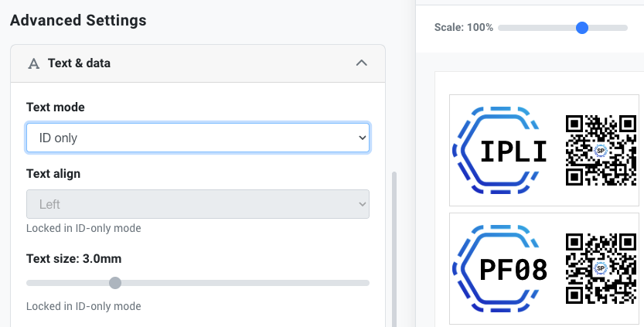Click the Text size: 3.0mm label
Viewport: 644px width, 327px height.
74,259
